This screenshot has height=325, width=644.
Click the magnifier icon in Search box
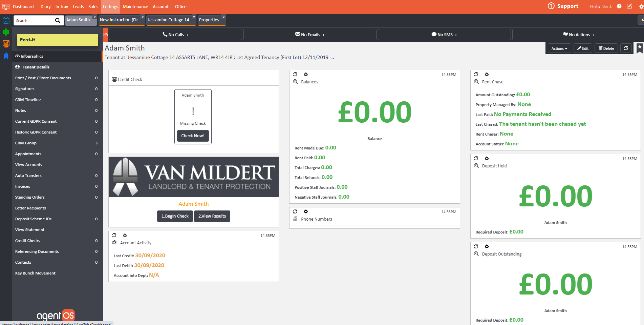pyautogui.click(x=58, y=21)
